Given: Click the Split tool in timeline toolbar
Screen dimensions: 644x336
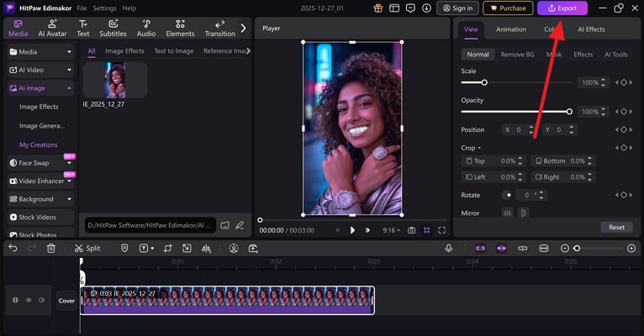Looking at the screenshot, I should coord(87,249).
